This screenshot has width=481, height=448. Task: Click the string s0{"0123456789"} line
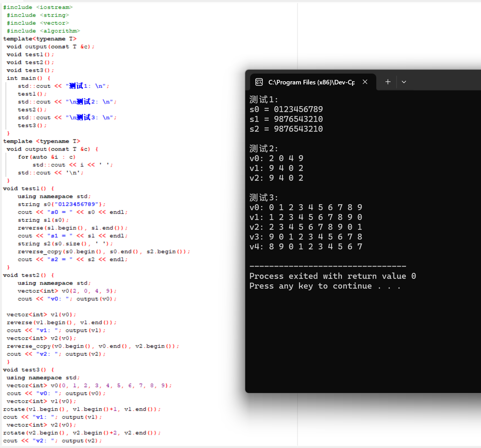coord(62,204)
